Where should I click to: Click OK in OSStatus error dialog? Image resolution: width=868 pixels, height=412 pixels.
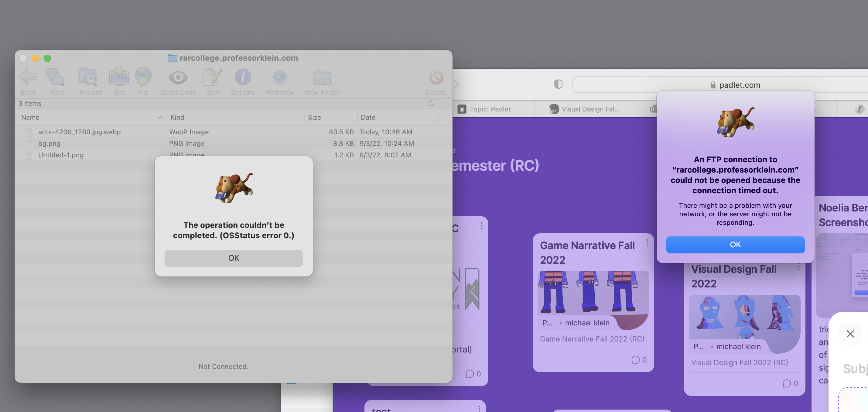[234, 258]
